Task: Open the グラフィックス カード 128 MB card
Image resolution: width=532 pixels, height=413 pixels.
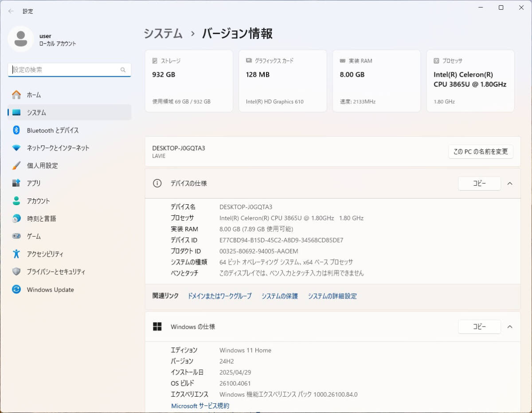Action: tap(283, 81)
